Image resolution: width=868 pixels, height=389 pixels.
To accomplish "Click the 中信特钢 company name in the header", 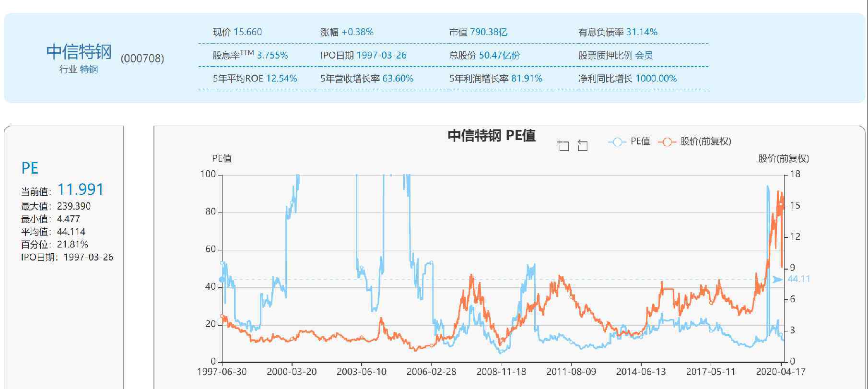I will click(79, 52).
